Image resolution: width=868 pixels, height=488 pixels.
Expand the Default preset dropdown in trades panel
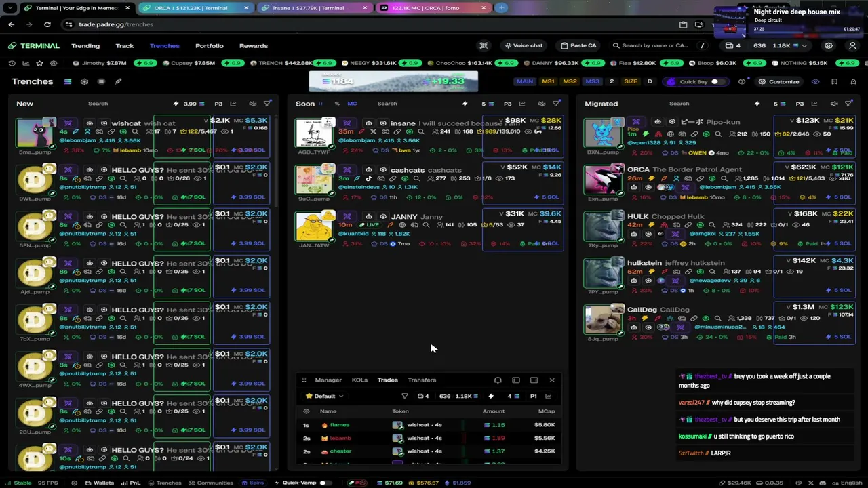click(x=325, y=396)
